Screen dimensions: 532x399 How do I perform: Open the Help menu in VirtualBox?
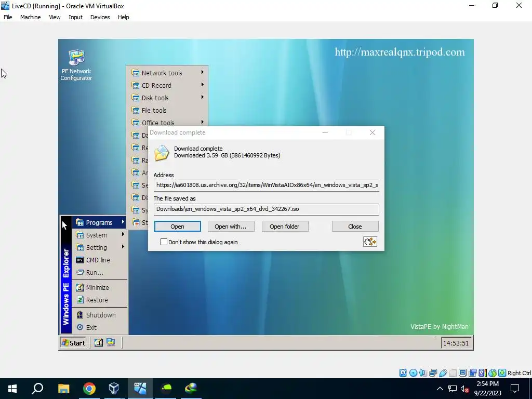(124, 17)
